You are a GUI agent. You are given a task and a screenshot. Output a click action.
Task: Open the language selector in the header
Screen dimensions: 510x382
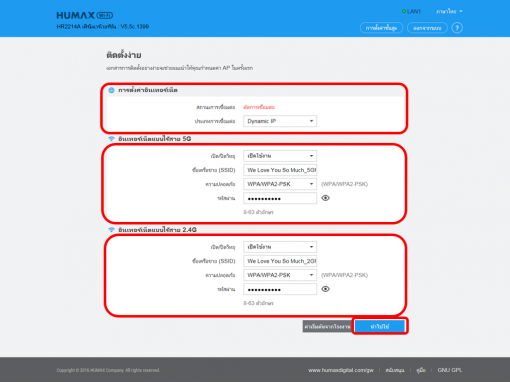(x=449, y=11)
